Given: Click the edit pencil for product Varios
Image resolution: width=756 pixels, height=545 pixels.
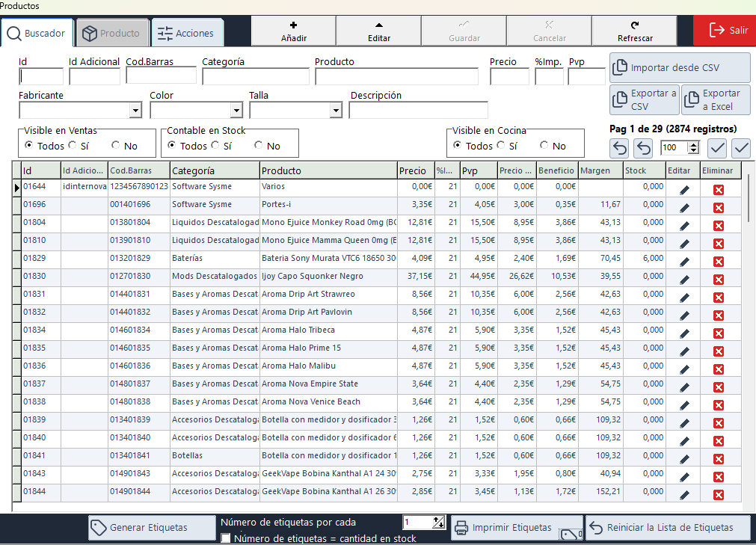Looking at the screenshot, I should click(684, 190).
